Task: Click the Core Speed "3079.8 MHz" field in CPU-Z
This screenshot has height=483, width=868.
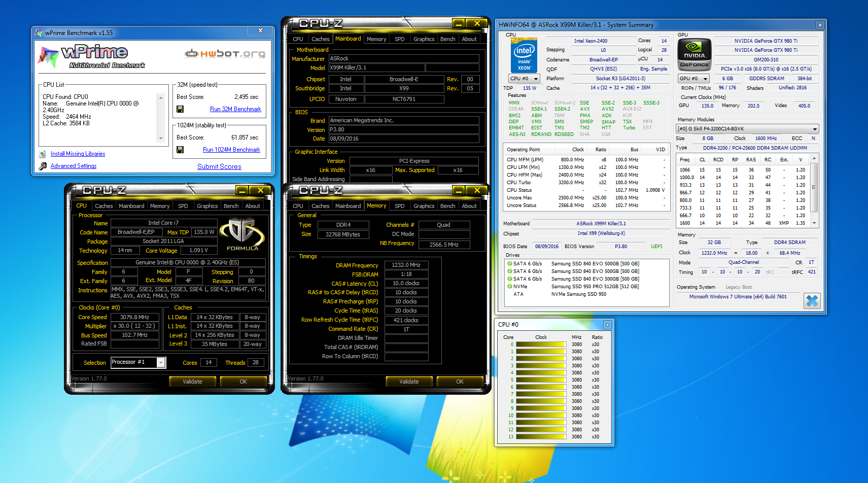Action: coord(134,318)
